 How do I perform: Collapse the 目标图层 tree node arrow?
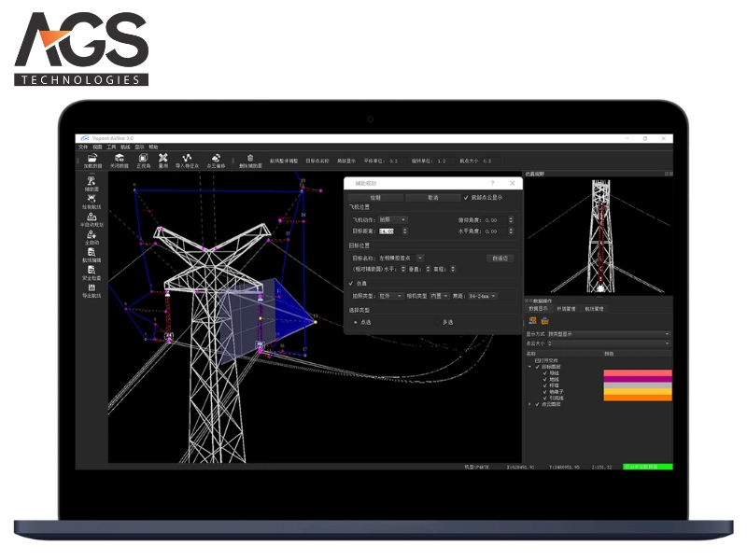(530, 367)
